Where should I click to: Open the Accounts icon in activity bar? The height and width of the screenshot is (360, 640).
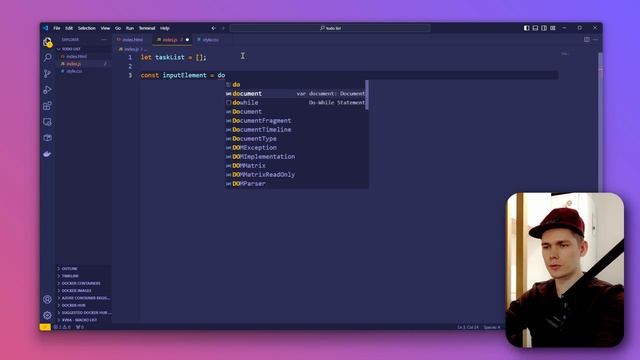(x=47, y=299)
